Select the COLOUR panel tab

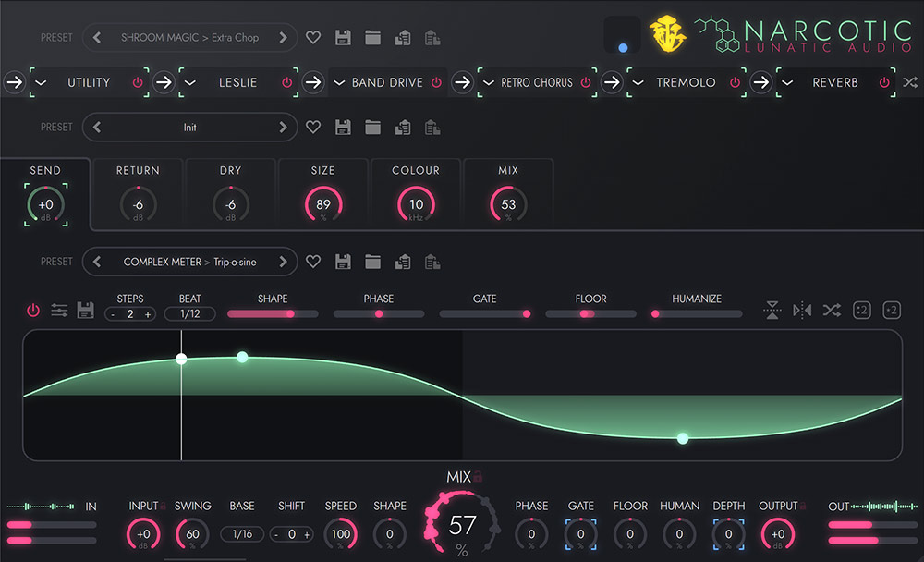point(416,170)
